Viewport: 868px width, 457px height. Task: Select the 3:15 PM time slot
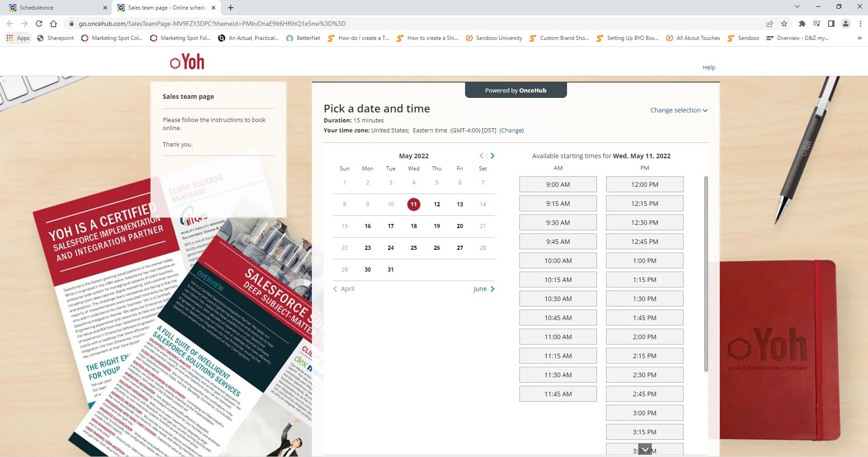pyautogui.click(x=645, y=432)
